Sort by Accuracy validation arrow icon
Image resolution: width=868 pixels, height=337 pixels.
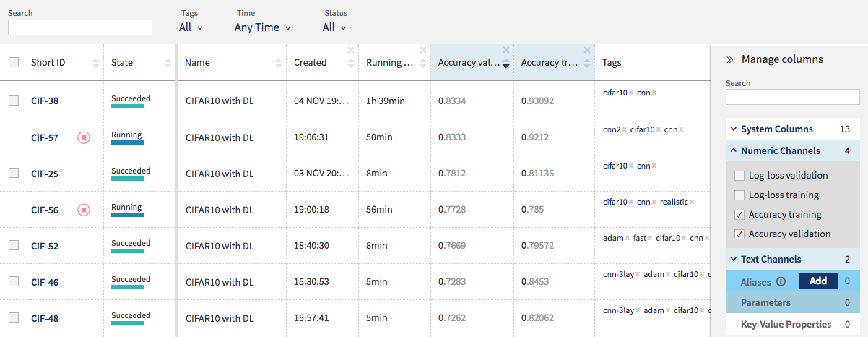coord(506,64)
